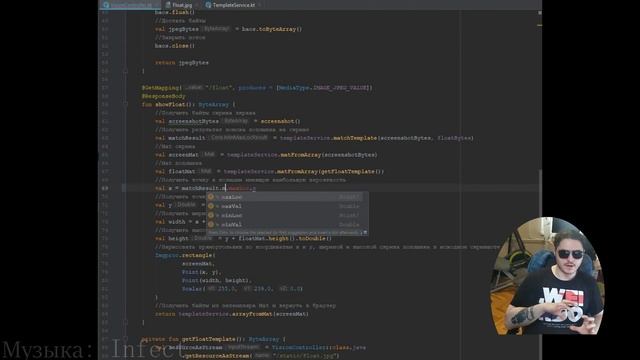Click 'bacs.close()' statement
The height and width of the screenshot is (360, 640).
175,46
